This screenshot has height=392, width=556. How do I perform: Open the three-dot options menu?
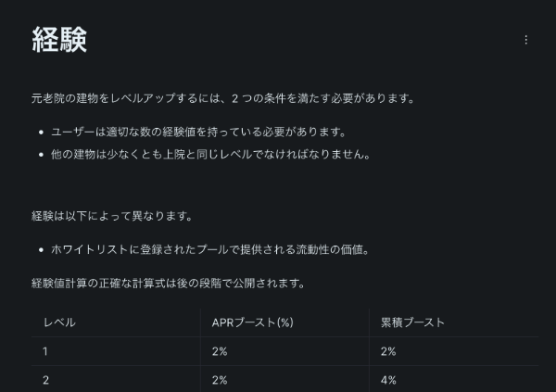pos(526,40)
